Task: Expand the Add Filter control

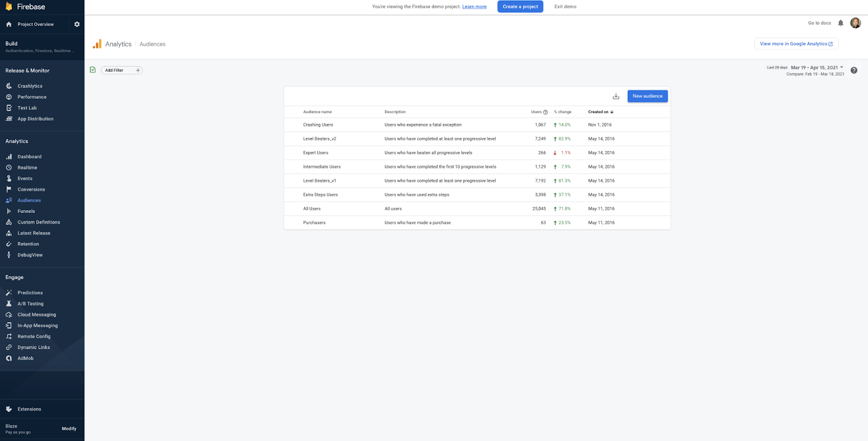Action: click(x=122, y=70)
